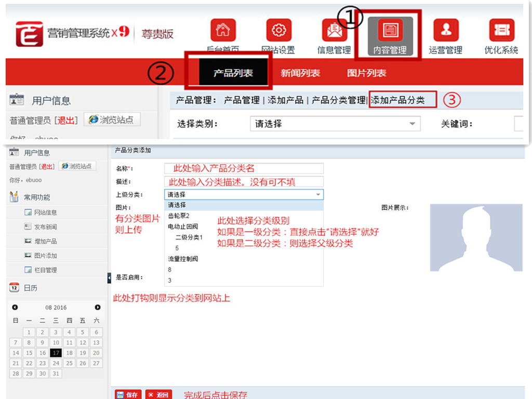Choose 流量控制阀 from the category list
This screenshot has width=532, height=399.
click(183, 259)
